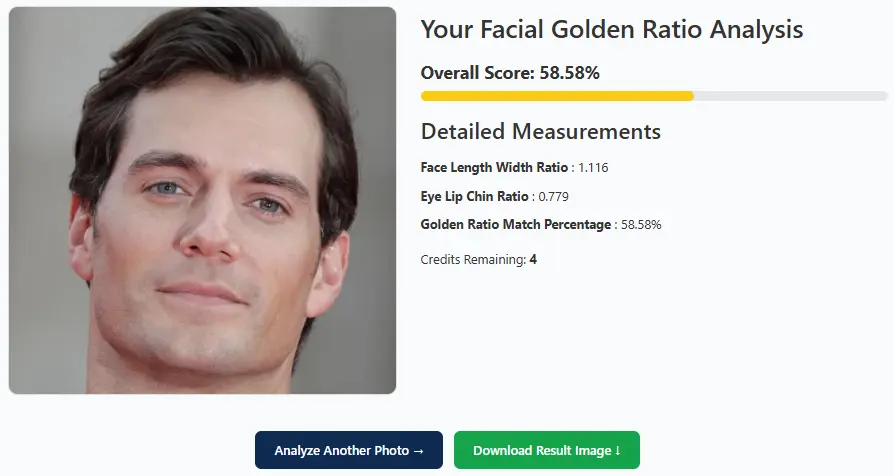Image resolution: width=894 pixels, height=476 pixels.
Task: Click the Golden Ratio Match Percentage label
Action: (x=515, y=225)
